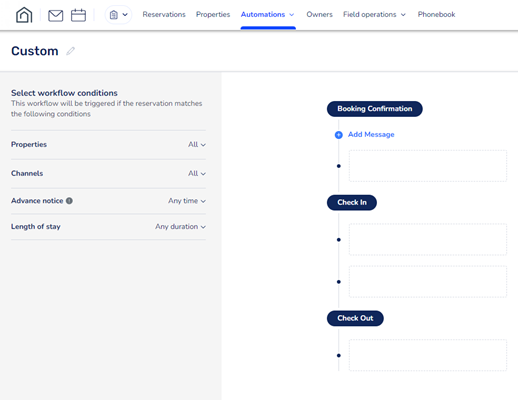Expand the Automations dropdown menu
This screenshot has width=518, height=400.
coord(267,15)
